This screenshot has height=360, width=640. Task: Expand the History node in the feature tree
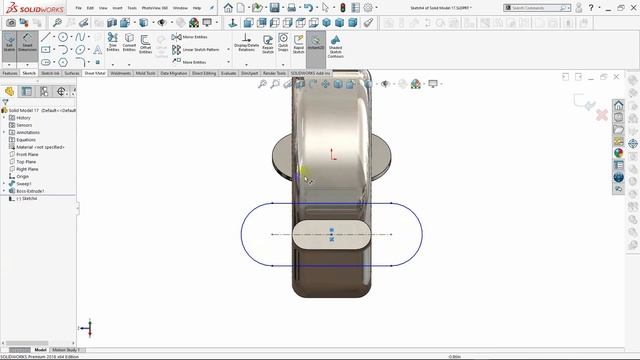(x=4, y=118)
